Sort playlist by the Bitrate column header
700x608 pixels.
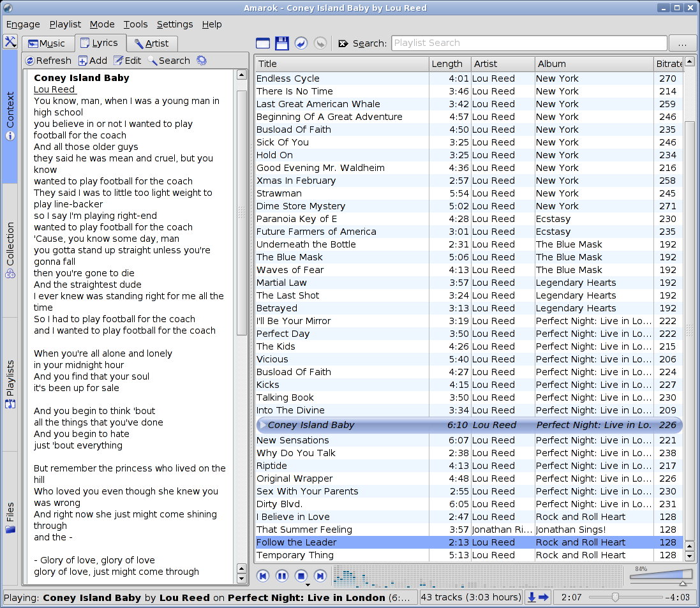tap(668, 64)
